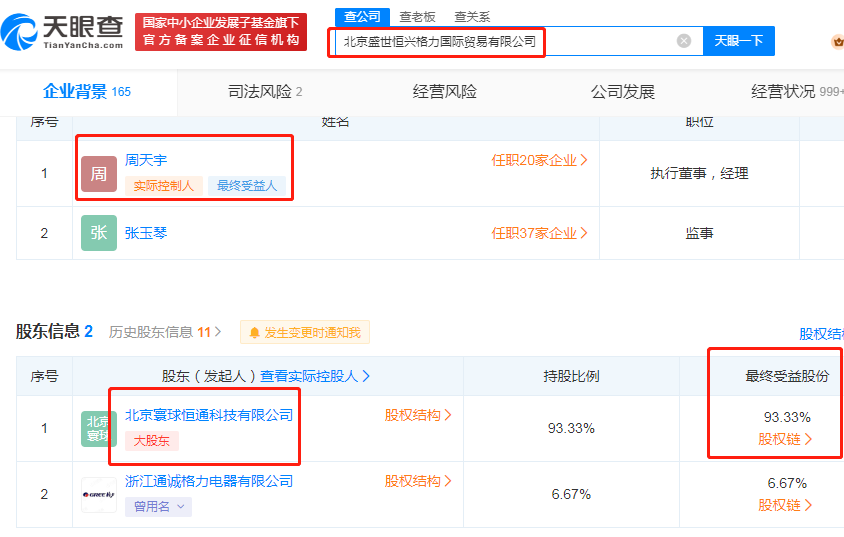The height and width of the screenshot is (537, 844).
Task: Expand 任职20家企业 for 周天宇
Action: (x=539, y=160)
